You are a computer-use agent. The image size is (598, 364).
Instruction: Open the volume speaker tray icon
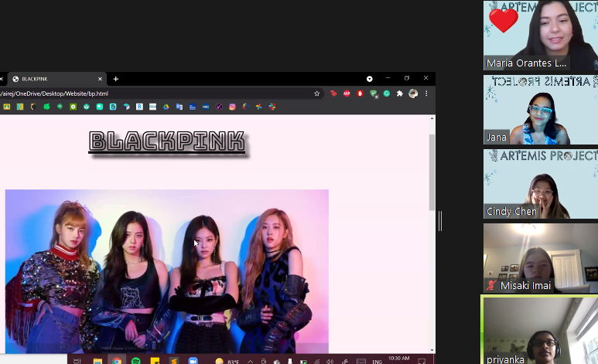click(330, 362)
